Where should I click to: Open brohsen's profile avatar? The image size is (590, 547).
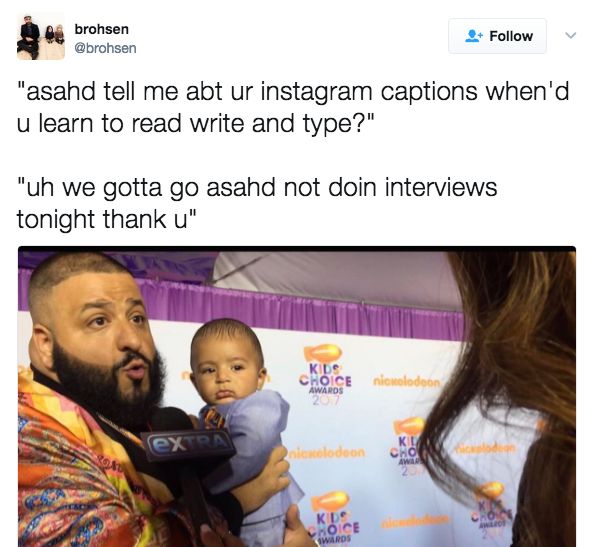(x=41, y=37)
